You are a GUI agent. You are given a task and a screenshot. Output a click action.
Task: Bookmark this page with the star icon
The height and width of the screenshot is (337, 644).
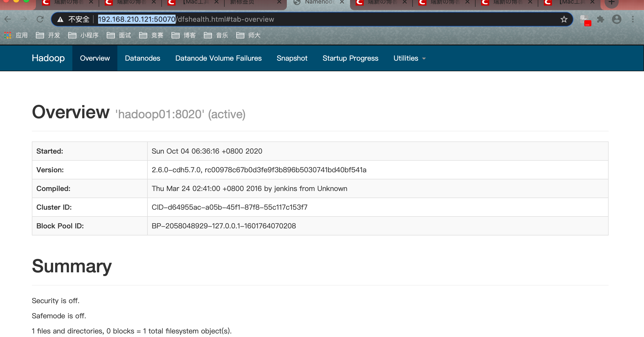point(564,19)
